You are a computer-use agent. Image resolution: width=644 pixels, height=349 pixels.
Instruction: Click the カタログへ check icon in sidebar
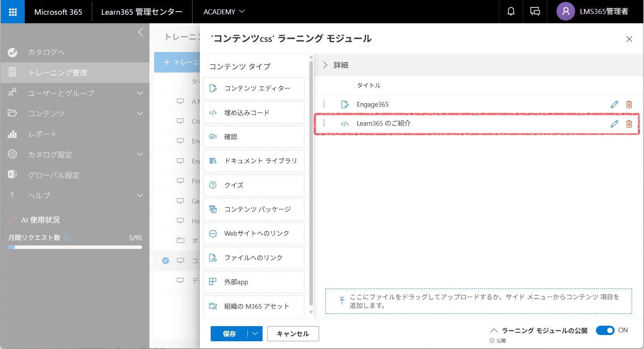[12, 52]
